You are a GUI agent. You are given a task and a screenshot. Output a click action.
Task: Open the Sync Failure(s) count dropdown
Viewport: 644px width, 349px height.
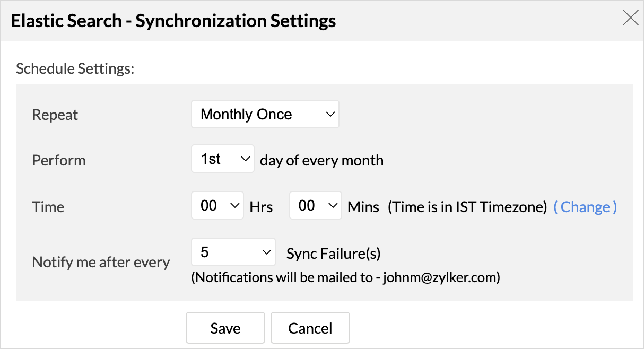coord(233,252)
